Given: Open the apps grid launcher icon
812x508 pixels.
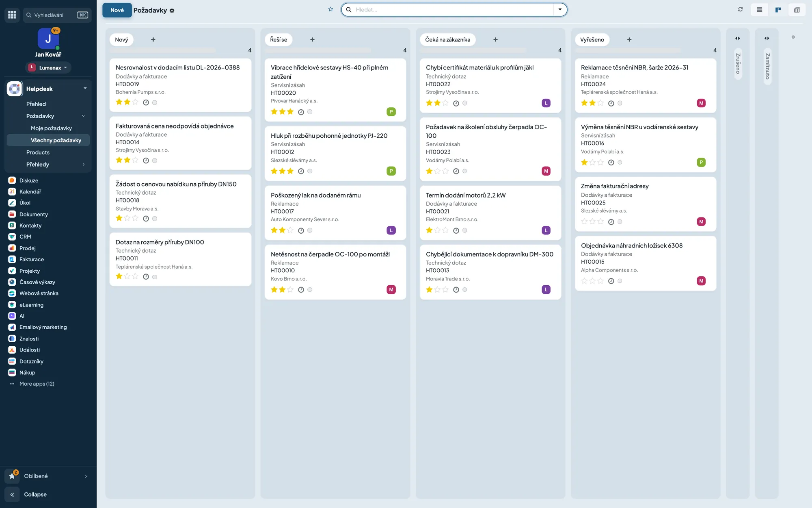Looking at the screenshot, I should [x=12, y=15].
